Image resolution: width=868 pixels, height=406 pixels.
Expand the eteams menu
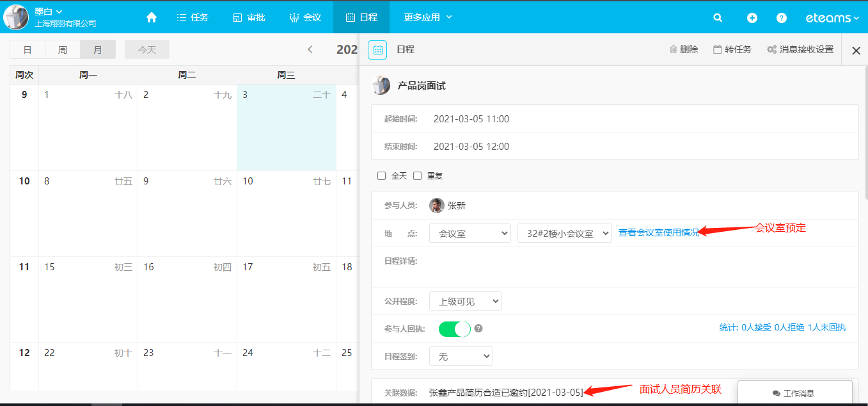[832, 18]
